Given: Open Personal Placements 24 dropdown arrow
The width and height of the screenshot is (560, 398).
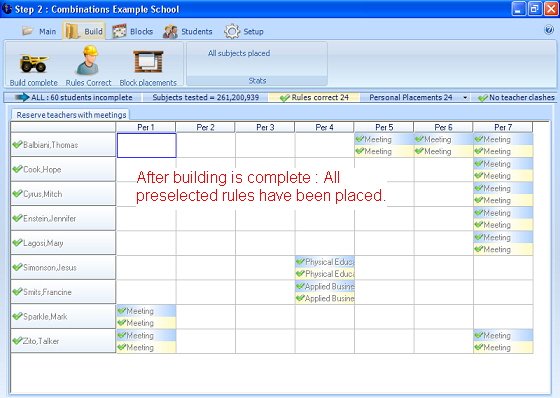Looking at the screenshot, I should 465,98.
